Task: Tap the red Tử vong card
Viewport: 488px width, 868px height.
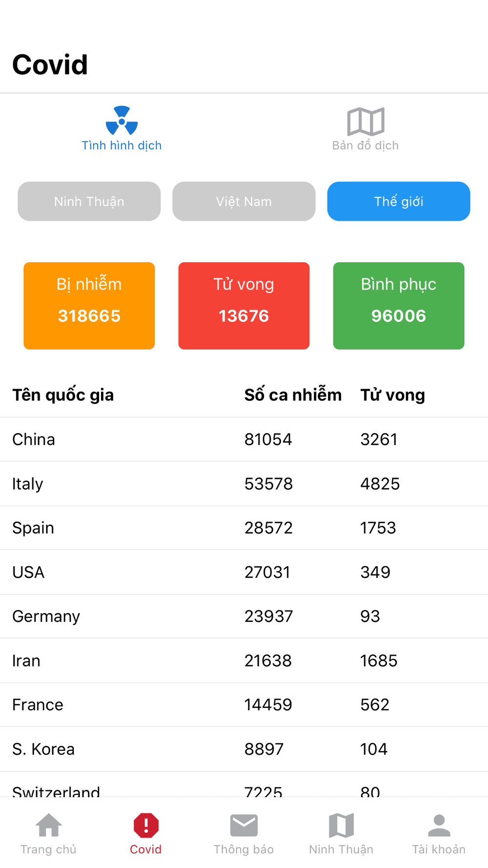Action: pos(244,306)
